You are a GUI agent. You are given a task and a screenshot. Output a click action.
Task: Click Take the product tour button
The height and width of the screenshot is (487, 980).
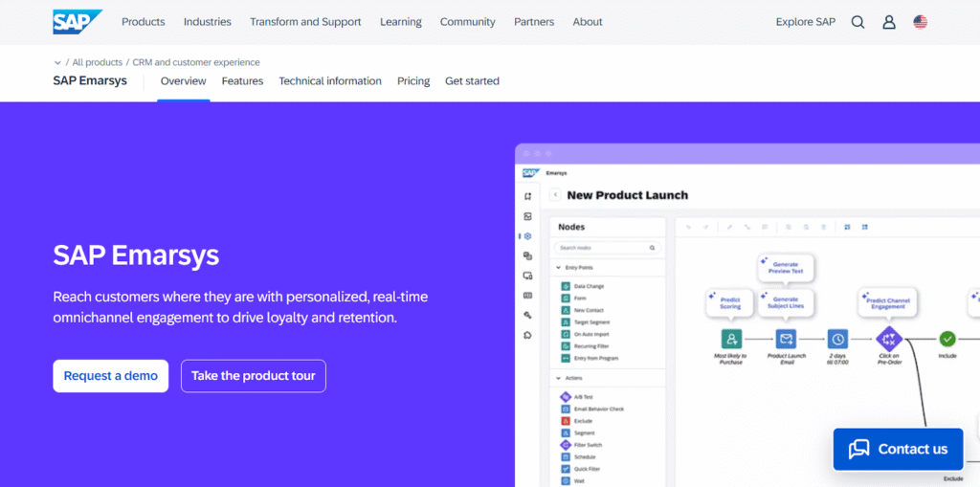[254, 376]
